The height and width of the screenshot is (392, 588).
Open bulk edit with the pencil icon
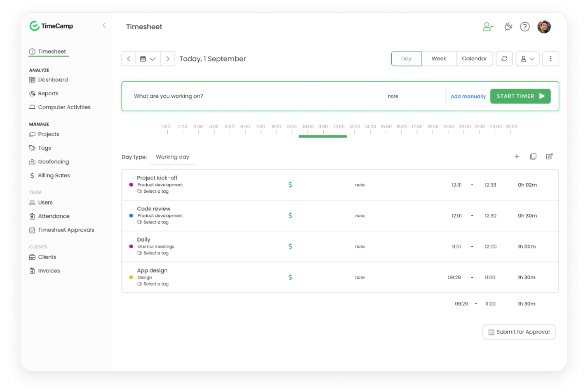click(549, 156)
